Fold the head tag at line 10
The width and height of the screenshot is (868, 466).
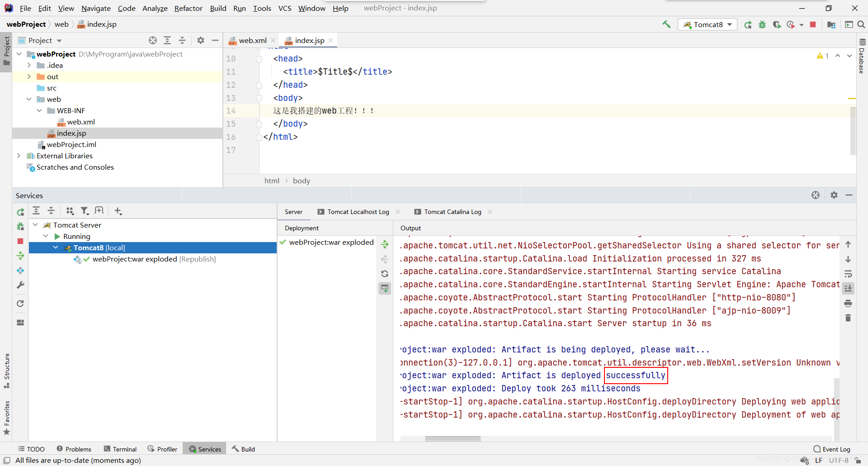point(259,59)
